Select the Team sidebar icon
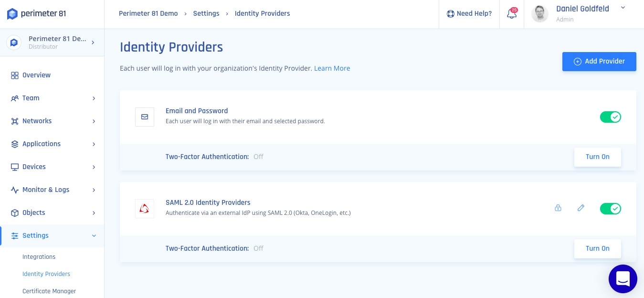This screenshot has height=298, width=644. 15,98
